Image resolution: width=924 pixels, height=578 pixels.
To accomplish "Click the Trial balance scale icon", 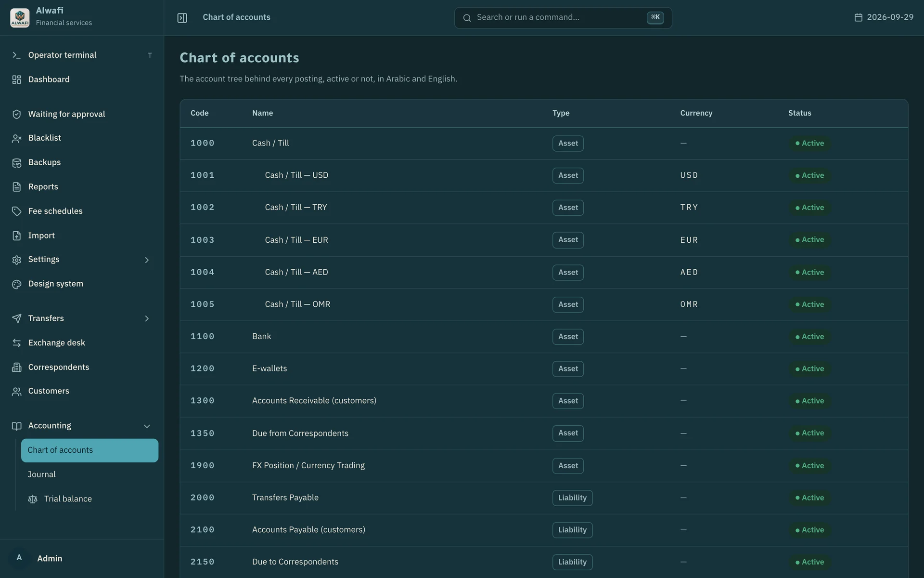I will [x=33, y=499].
